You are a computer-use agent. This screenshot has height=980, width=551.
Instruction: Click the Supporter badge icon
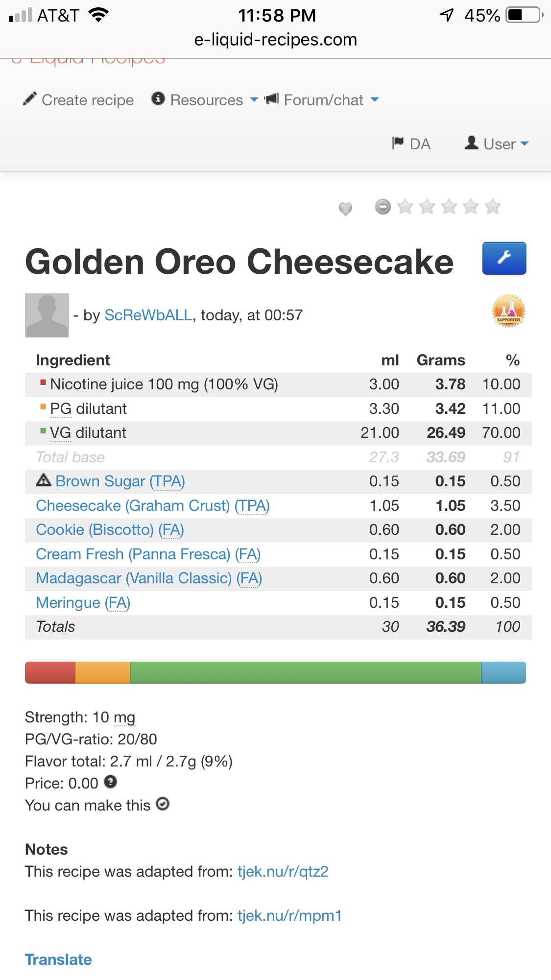[508, 311]
